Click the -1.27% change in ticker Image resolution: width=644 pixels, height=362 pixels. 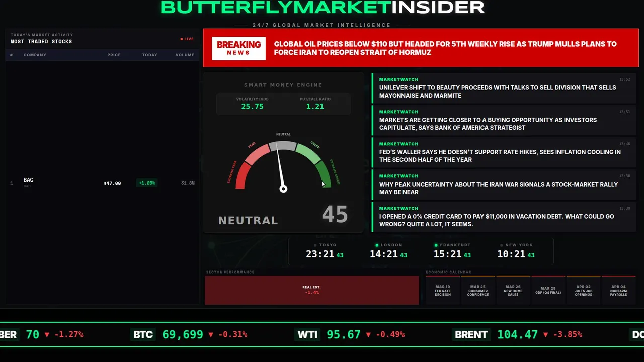pos(69,334)
